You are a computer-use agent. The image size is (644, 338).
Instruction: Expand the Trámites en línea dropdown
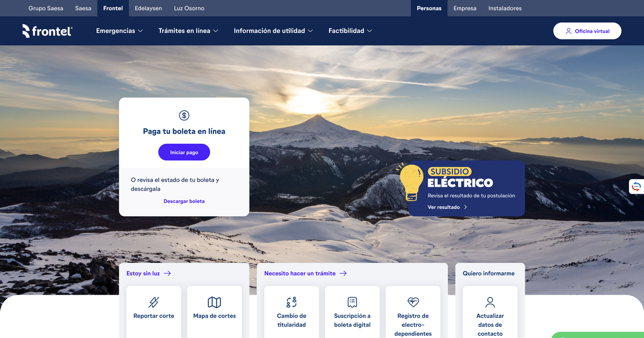point(188,31)
